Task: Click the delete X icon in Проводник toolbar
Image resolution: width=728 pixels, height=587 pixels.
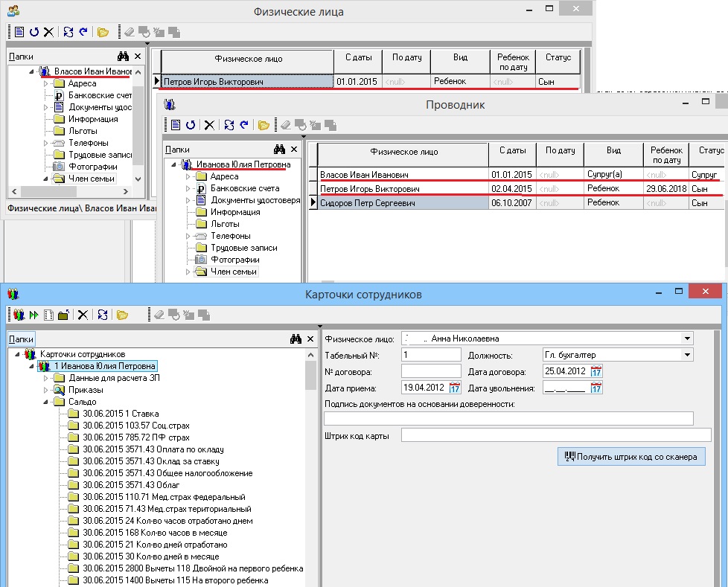Action: tap(209, 125)
